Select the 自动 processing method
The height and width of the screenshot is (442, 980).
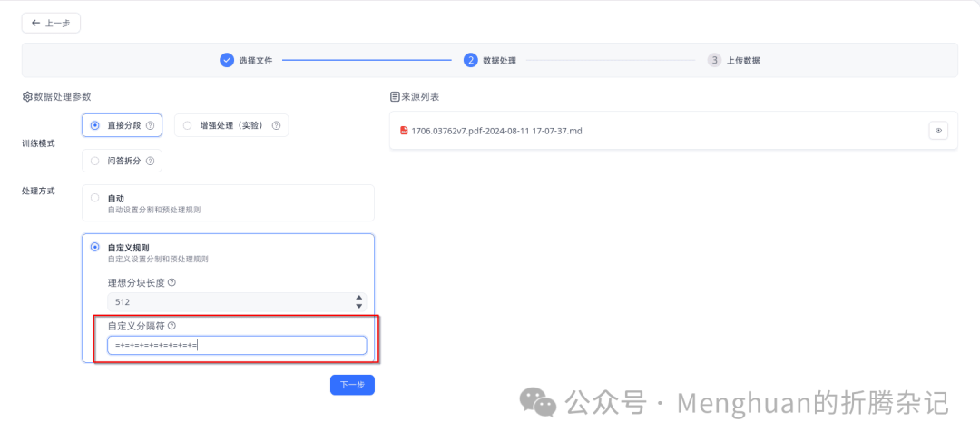click(x=95, y=198)
